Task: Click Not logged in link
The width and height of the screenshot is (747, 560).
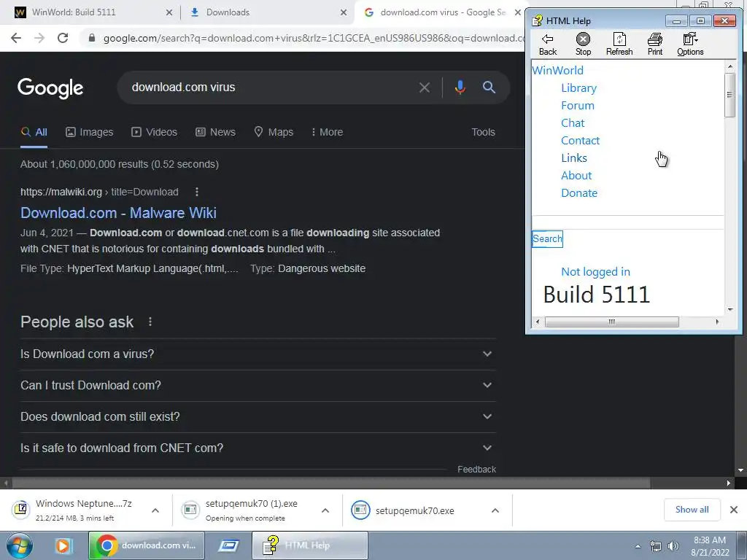Action: (595, 272)
